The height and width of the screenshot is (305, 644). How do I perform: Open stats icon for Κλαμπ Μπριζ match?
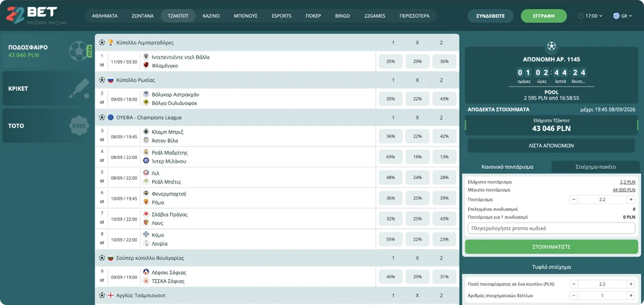tap(102, 140)
